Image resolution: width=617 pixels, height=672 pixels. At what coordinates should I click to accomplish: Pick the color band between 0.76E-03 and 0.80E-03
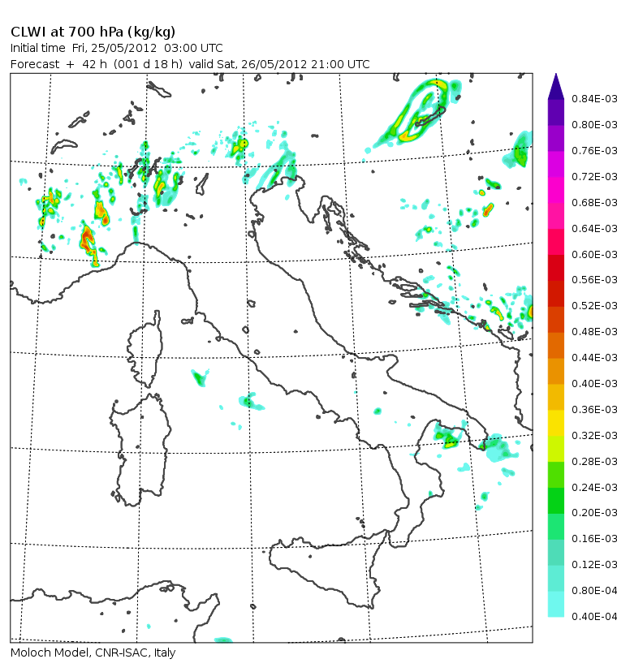click(555, 138)
